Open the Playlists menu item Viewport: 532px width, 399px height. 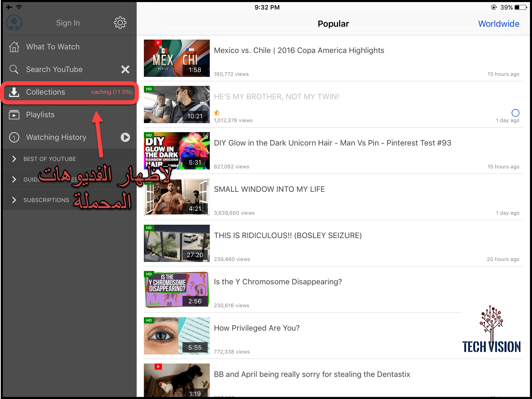[40, 115]
